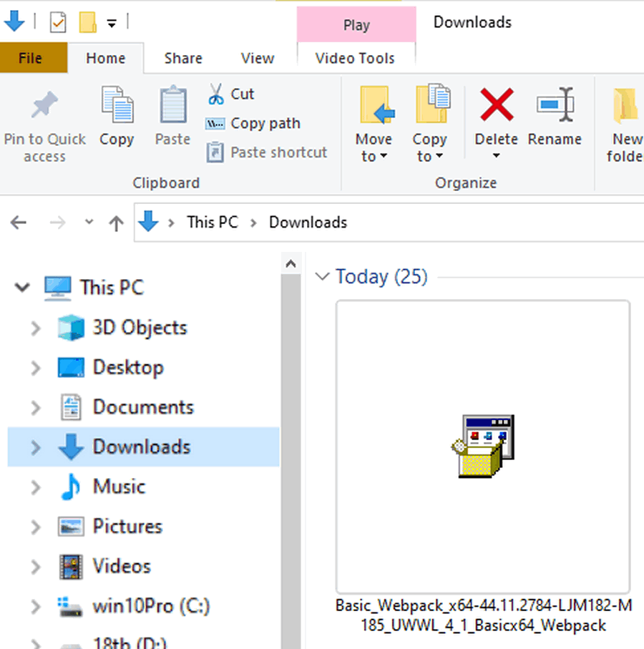The image size is (644, 649).
Task: Open the File menu
Action: pos(30,59)
